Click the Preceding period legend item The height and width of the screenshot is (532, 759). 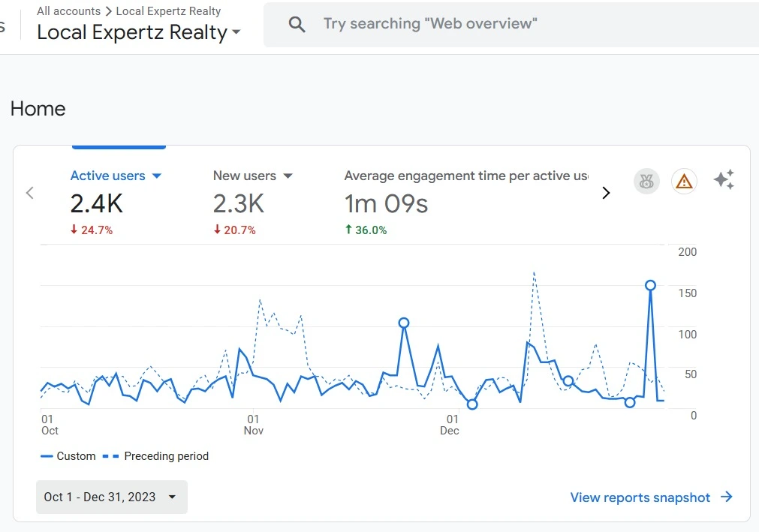pos(165,456)
